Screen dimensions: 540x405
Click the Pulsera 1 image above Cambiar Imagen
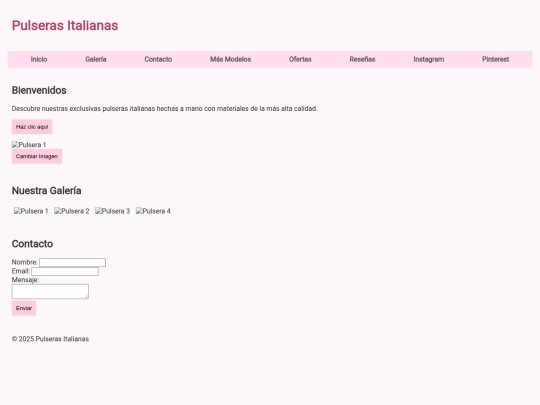pyautogui.click(x=29, y=145)
